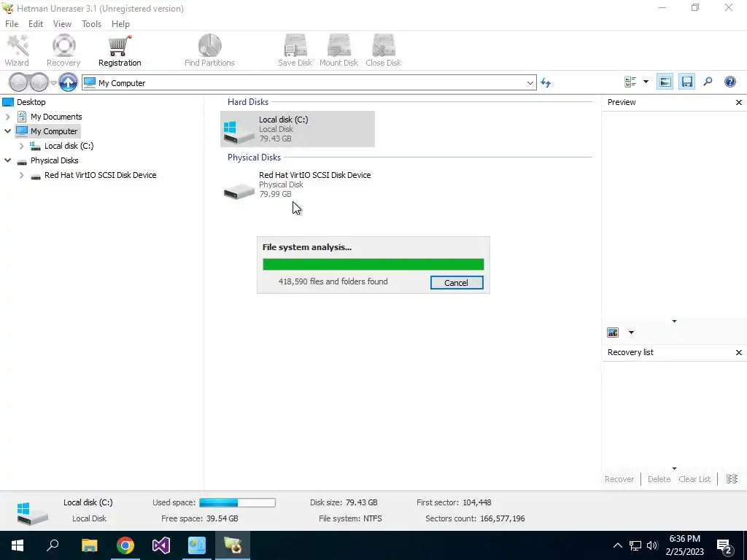The width and height of the screenshot is (747, 560).
Task: Open Windows Start menu
Action: click(x=18, y=545)
